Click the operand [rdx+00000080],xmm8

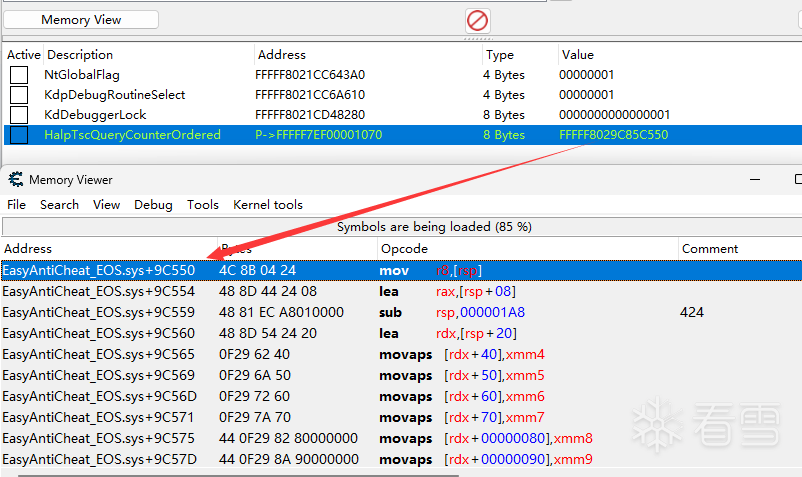(x=518, y=438)
